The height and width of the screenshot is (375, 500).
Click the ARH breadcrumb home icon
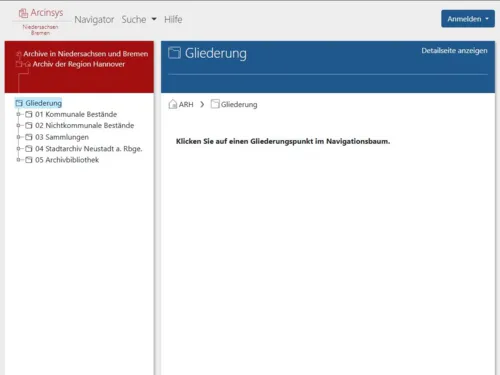pyautogui.click(x=173, y=104)
